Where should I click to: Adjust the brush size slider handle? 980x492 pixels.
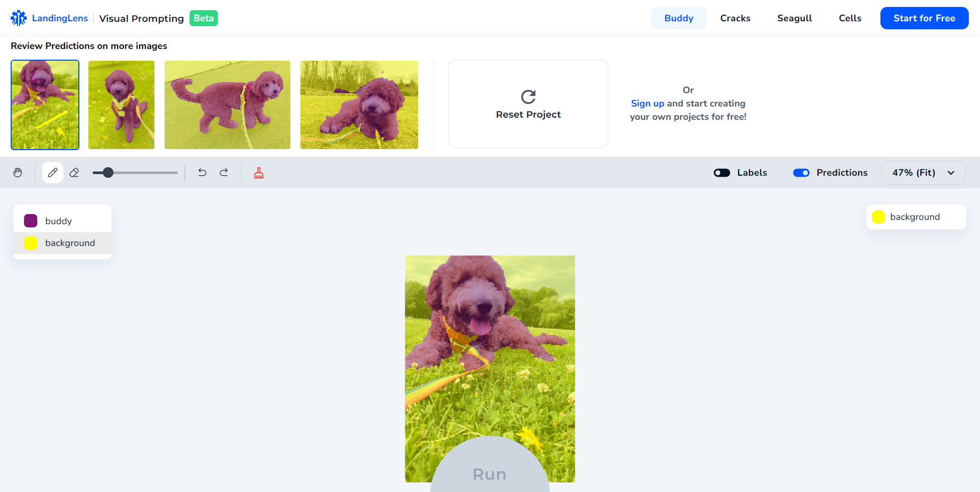point(108,173)
